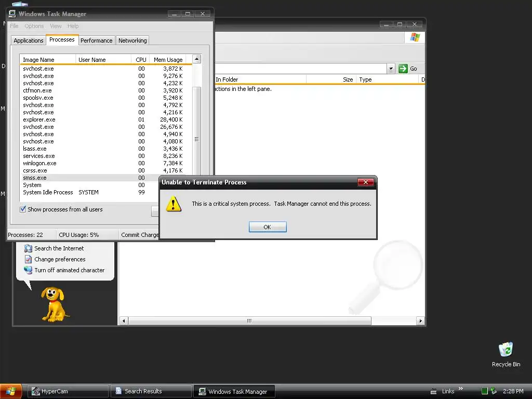Sort results by Size column
The width and height of the screenshot is (532, 399).
click(331, 79)
